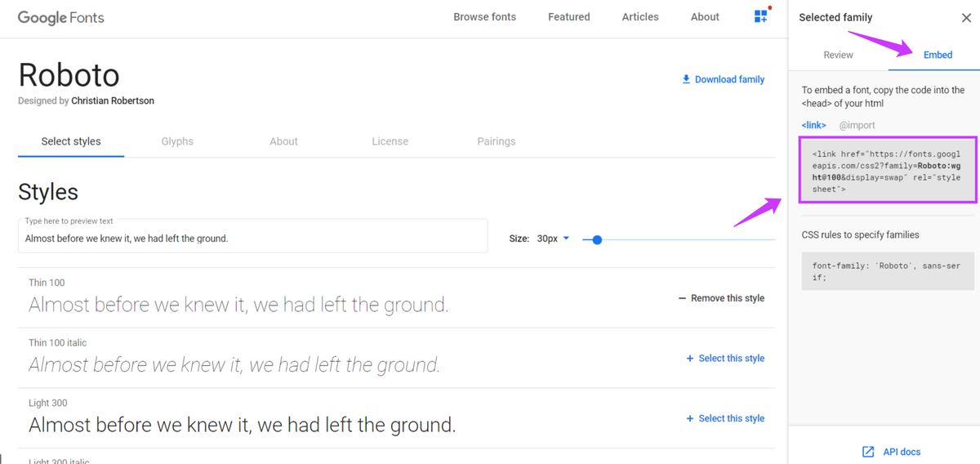The image size is (980, 464).
Task: Click the Download family arrow icon
Action: pos(686,79)
